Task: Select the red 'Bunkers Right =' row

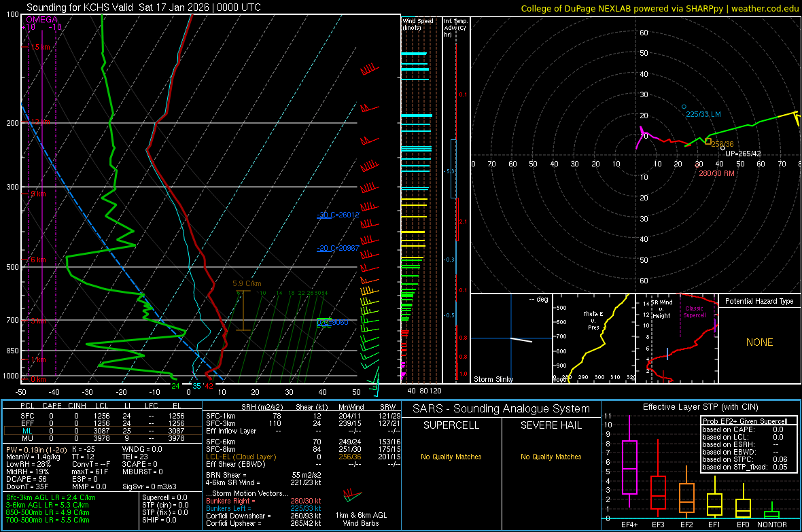Action: (264, 501)
